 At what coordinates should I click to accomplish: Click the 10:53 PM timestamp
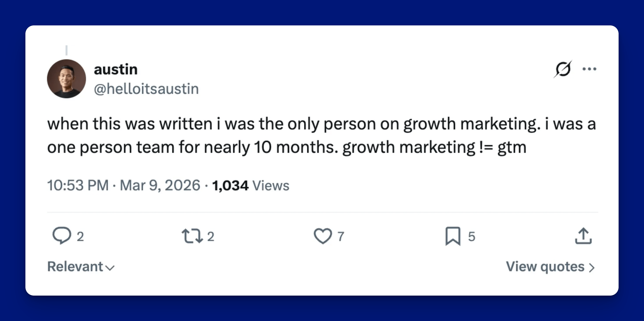[78, 185]
